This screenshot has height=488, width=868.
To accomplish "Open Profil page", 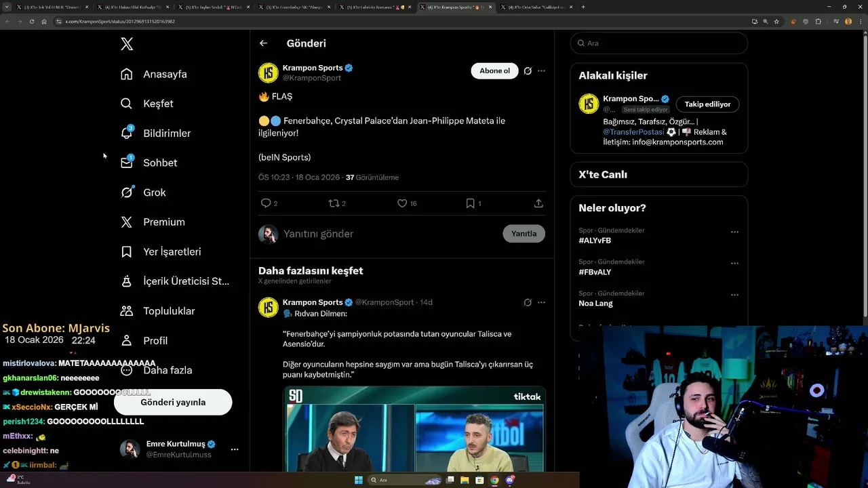I will [144, 340].
